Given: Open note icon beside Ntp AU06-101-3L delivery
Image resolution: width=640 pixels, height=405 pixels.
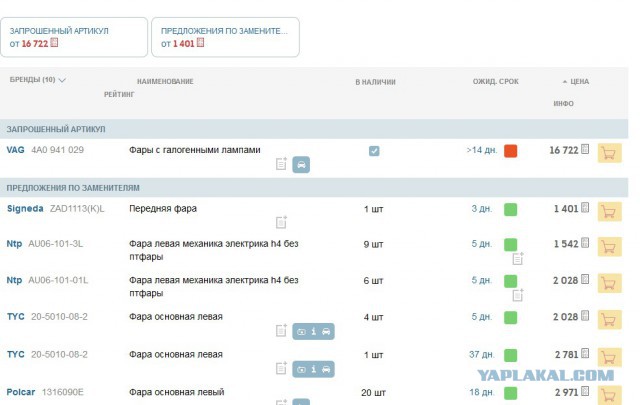Looking at the screenshot, I should pyautogui.click(x=518, y=258).
